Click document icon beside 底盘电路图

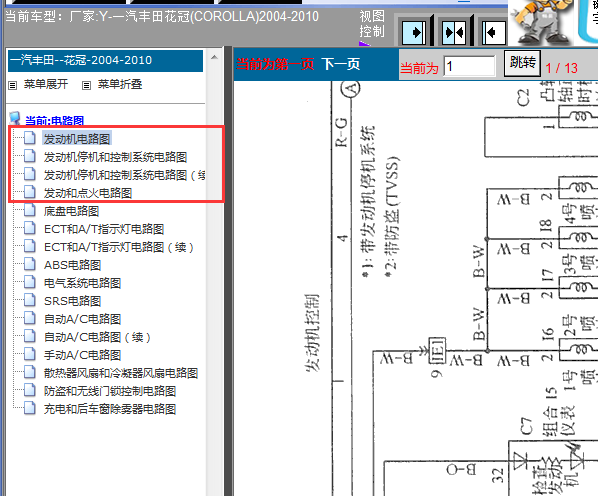(30, 210)
